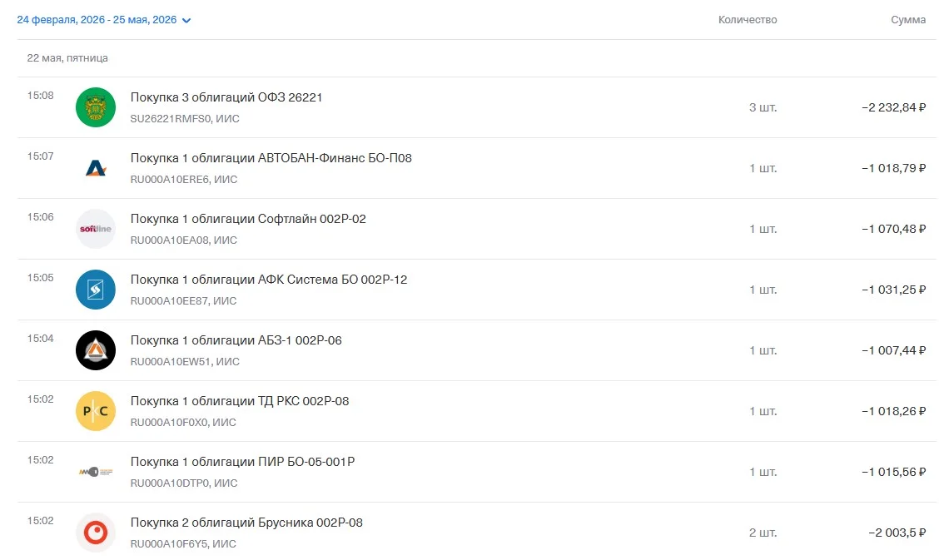The width and height of the screenshot is (939, 560).
Task: Click the ПИР bond issuer logo icon
Action: pos(96,472)
